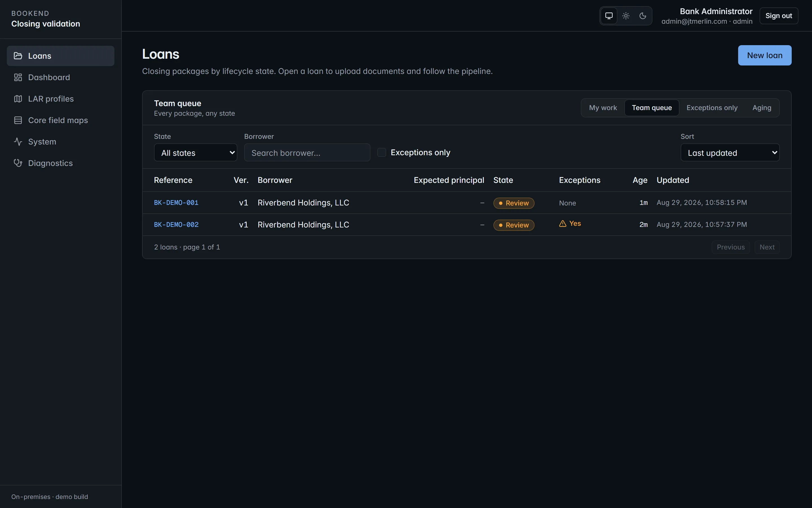Click the Reference column header
This screenshot has height=508, width=812.
pyautogui.click(x=173, y=180)
